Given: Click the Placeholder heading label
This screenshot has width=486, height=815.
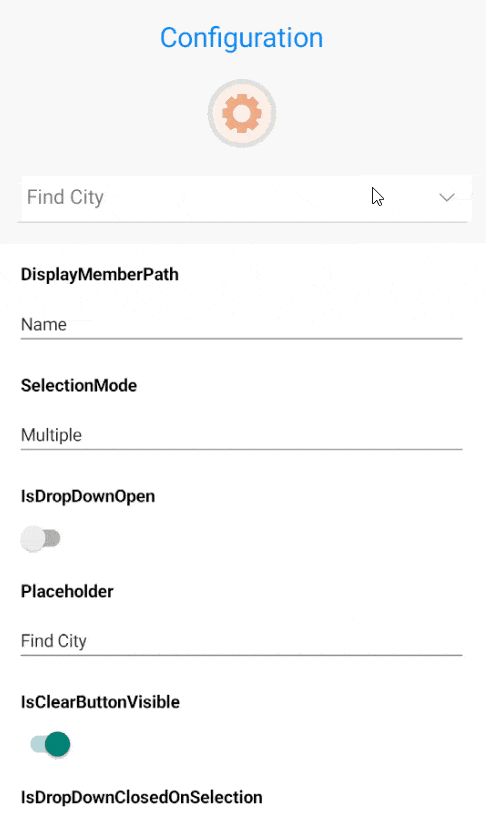Looking at the screenshot, I should click(67, 591).
